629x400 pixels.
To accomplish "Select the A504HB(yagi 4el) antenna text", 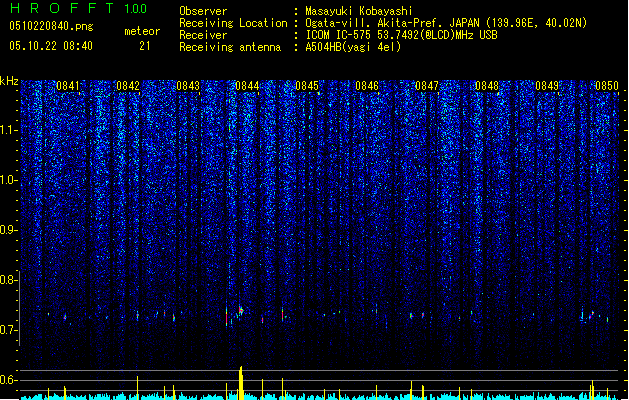I will pos(353,47).
